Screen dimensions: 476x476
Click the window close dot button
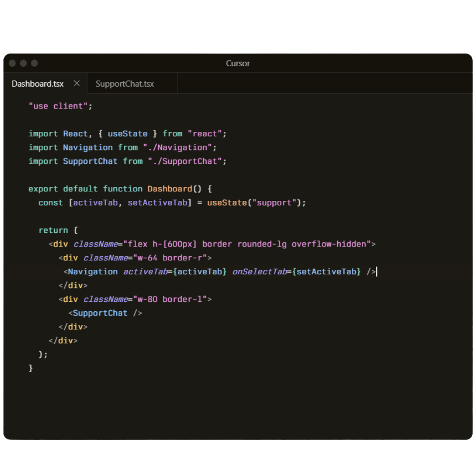[x=12, y=63]
